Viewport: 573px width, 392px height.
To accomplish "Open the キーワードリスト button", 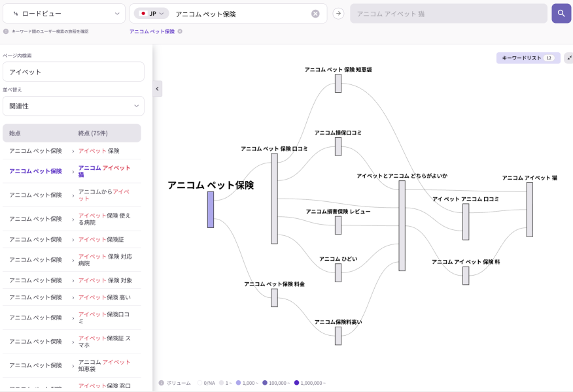I will pyautogui.click(x=528, y=57).
